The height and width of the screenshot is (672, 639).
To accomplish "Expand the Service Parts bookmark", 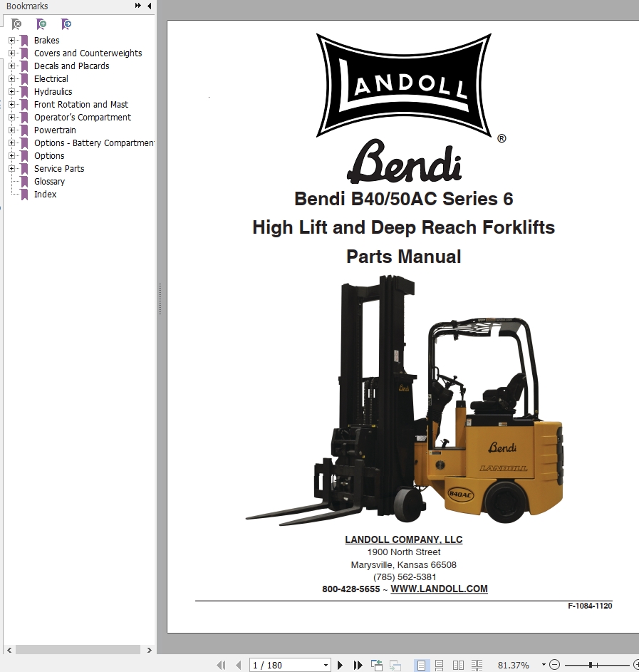I will [x=11, y=169].
